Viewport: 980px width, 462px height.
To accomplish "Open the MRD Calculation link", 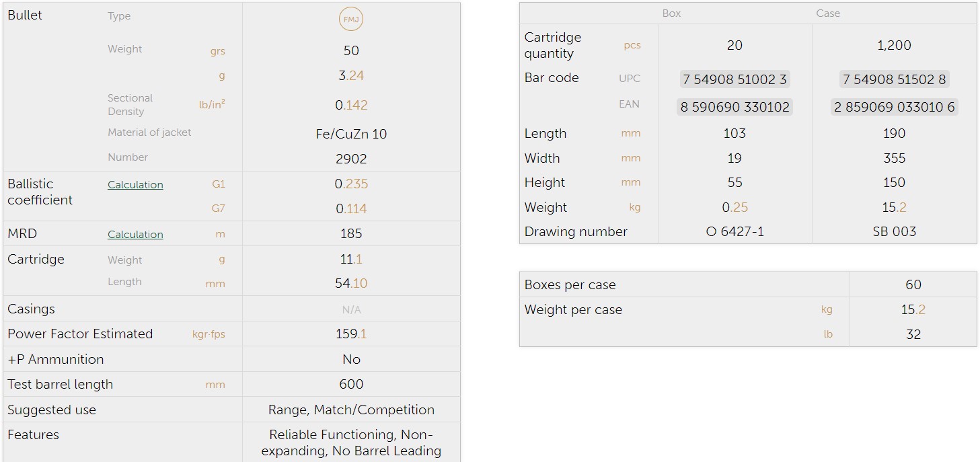I will coord(135,235).
